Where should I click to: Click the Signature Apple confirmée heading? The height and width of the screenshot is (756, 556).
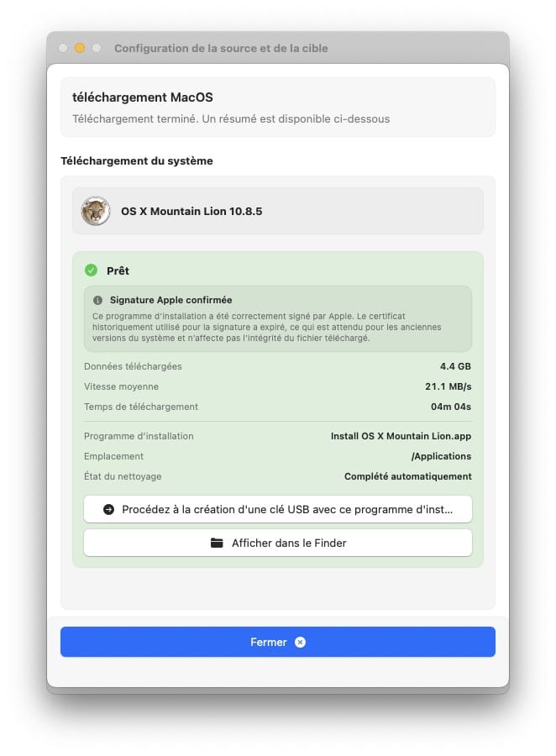pos(170,300)
